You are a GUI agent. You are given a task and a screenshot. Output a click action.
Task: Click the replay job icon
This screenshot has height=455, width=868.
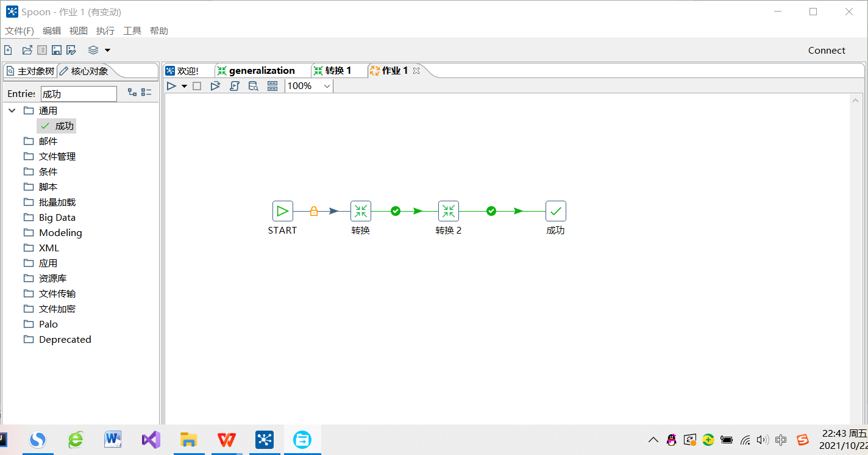click(215, 86)
